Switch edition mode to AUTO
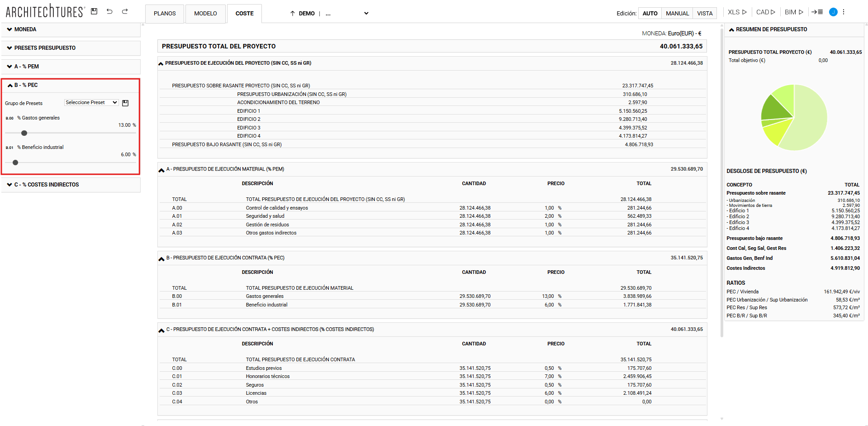Image resolution: width=868 pixels, height=426 pixels. point(650,14)
